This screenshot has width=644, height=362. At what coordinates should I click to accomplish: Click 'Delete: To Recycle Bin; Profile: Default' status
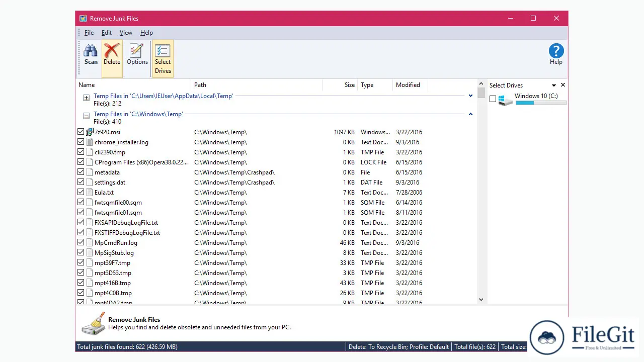pyautogui.click(x=398, y=347)
